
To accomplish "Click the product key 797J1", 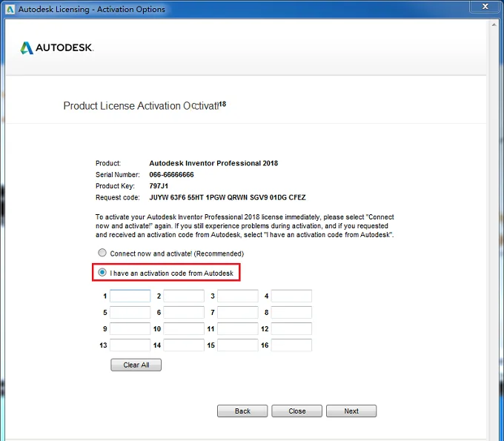I will point(159,186).
